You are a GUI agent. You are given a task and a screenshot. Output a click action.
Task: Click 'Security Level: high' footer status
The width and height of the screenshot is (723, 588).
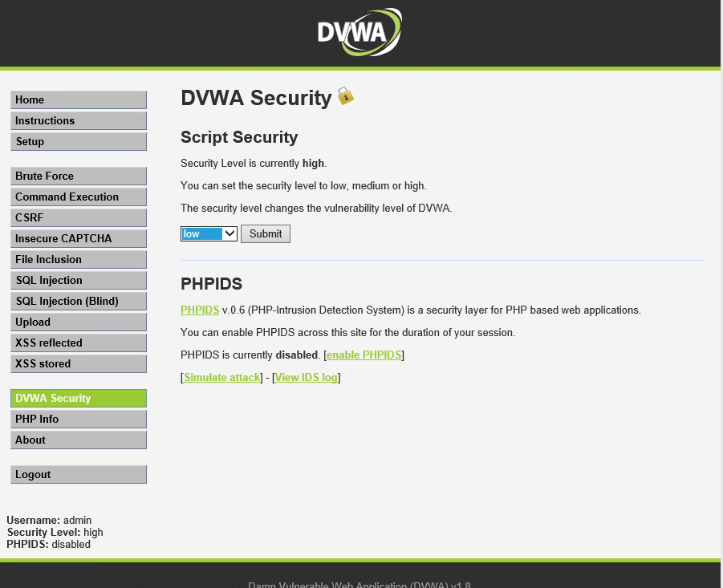pos(55,532)
